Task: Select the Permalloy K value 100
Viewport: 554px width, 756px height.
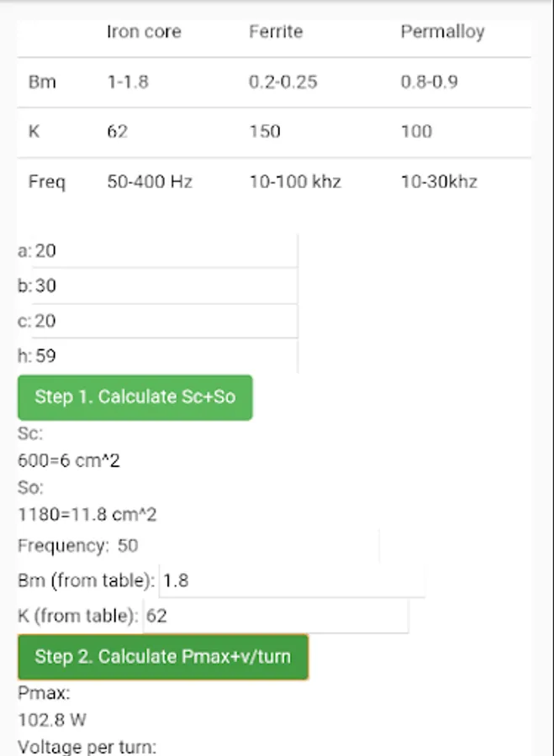Action: pos(416,132)
